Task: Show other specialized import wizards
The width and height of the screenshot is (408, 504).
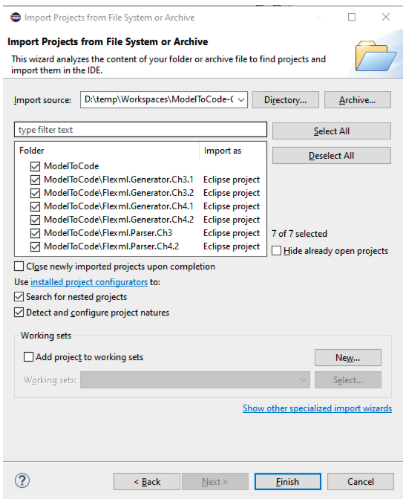Action: click(317, 408)
